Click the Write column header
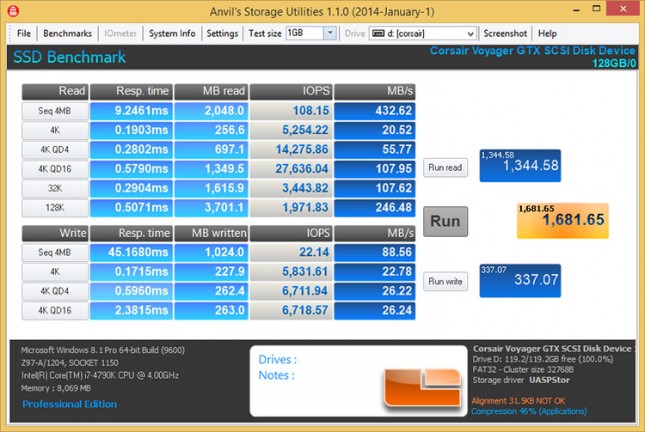The height and width of the screenshot is (432, 645). coord(55,233)
